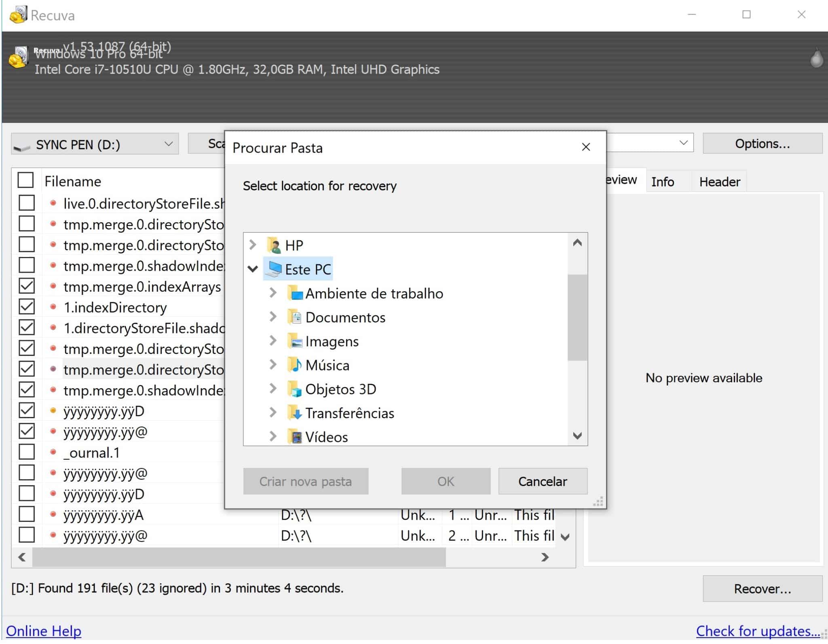Screen dimensions: 828x644
Task: Uncheck the checked ÿÿÿÿÿÿÿÿ.ÿÿ@ row checkbox
Action: click(x=27, y=431)
